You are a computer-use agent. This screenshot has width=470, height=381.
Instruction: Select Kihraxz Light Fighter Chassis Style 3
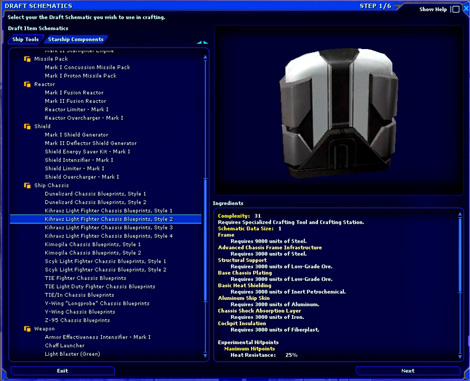pos(109,228)
